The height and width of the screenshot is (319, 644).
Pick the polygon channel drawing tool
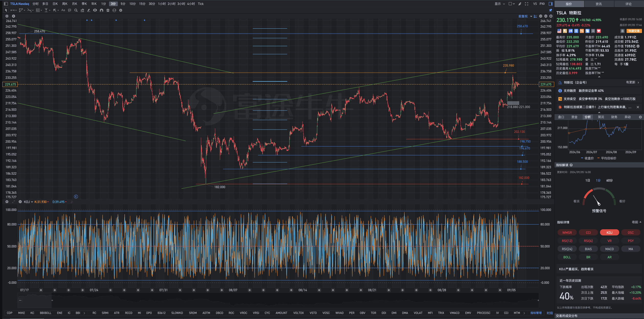click(x=21, y=10)
